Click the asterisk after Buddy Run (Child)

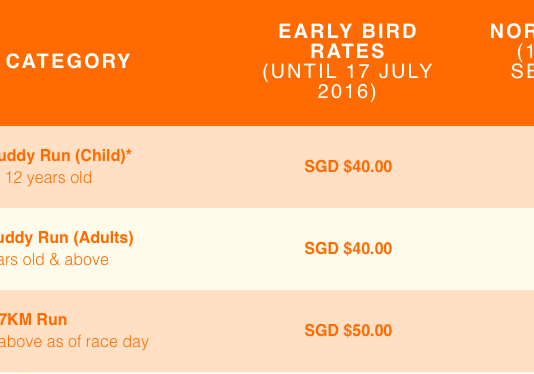(x=128, y=152)
